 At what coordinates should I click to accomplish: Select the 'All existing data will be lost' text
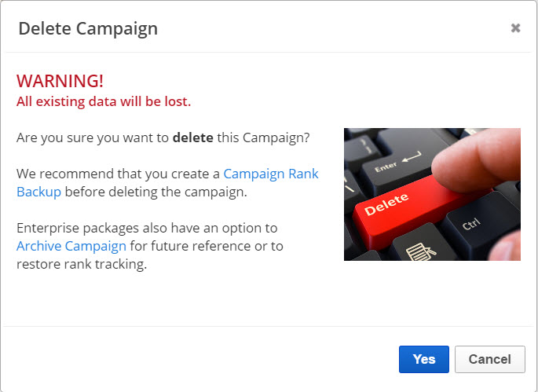(x=104, y=101)
